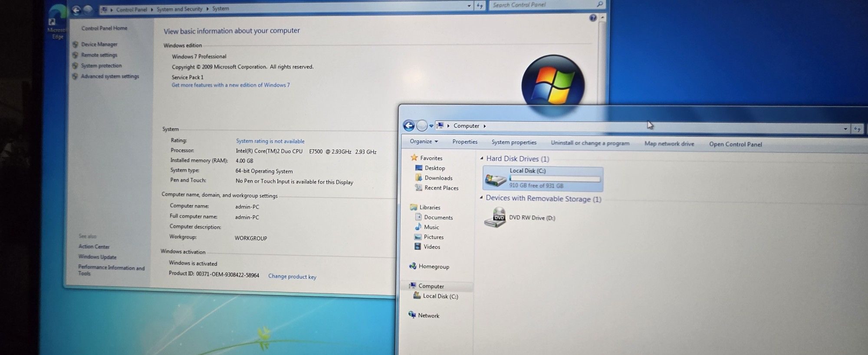Open Explorer address bar history dropdown
Screen dimensions: 868x355
pyautogui.click(x=845, y=129)
